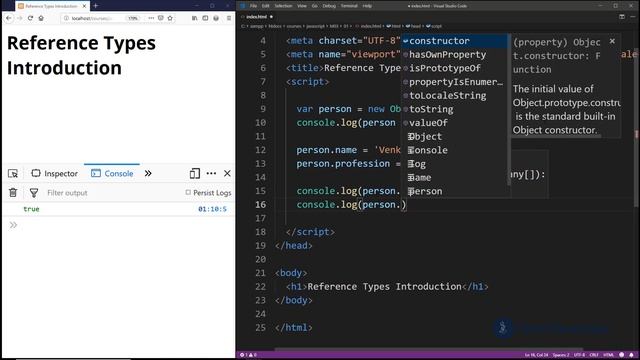Viewport: 640px width, 360px height.
Task: Open Firefox page actions (three dots) in address bar
Action: click(151, 18)
